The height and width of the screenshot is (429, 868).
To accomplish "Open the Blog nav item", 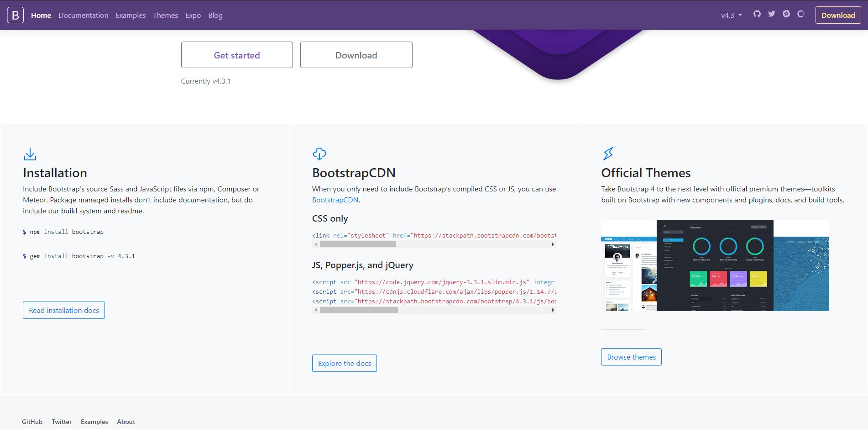I will click(x=215, y=15).
